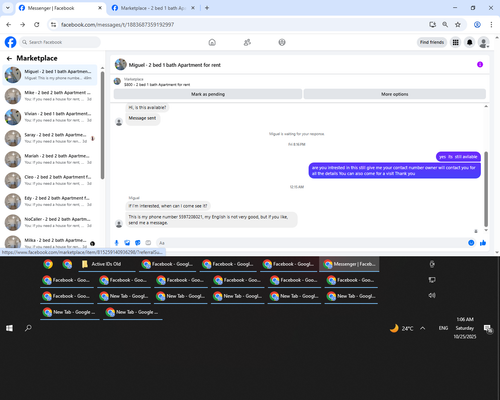The height and width of the screenshot is (400, 500).
Task: Switch to the Marketplace - 2 bed 1 bath tab
Action: pyautogui.click(x=153, y=8)
